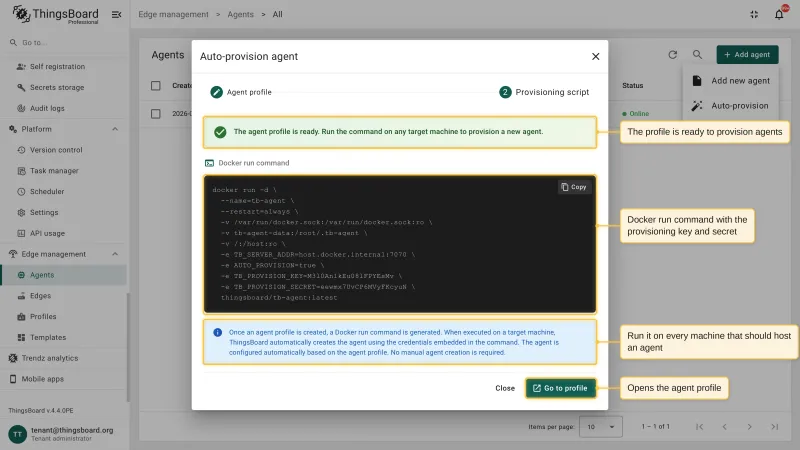800x450 pixels.
Task: Go to the next page
Action: [749, 427]
